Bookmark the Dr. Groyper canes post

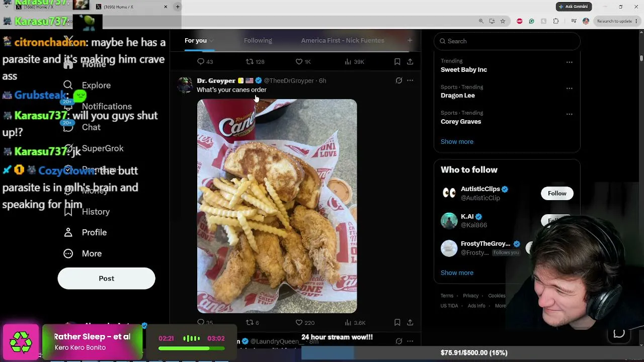[x=397, y=322]
